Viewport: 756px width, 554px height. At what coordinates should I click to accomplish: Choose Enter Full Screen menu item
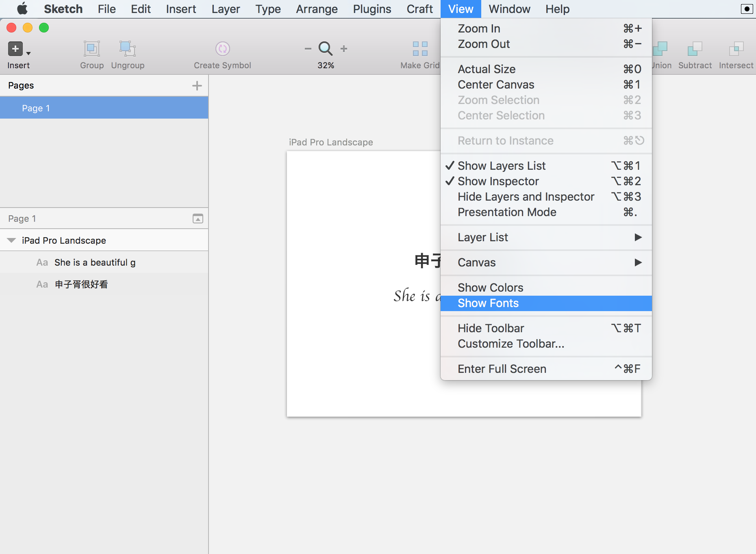tap(546, 369)
